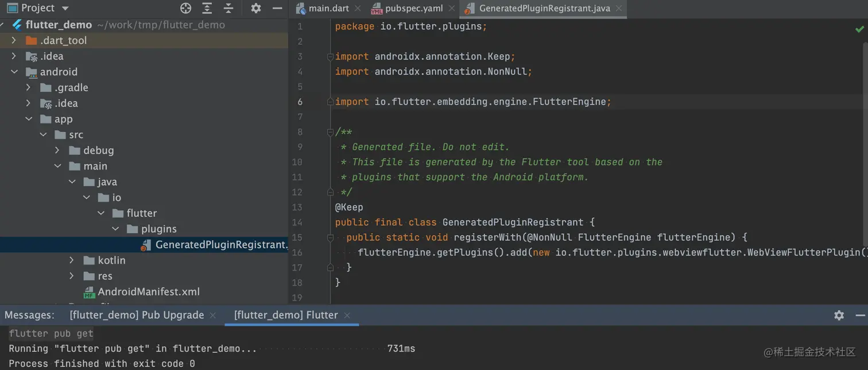Image resolution: width=868 pixels, height=370 pixels.
Task: Click the pubspec.yaml YML file icon
Action: 377,9
